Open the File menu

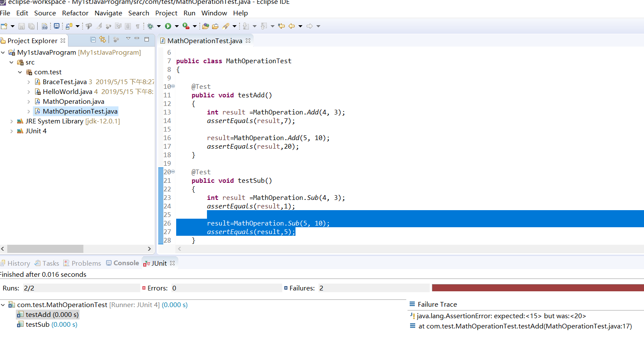(x=5, y=13)
